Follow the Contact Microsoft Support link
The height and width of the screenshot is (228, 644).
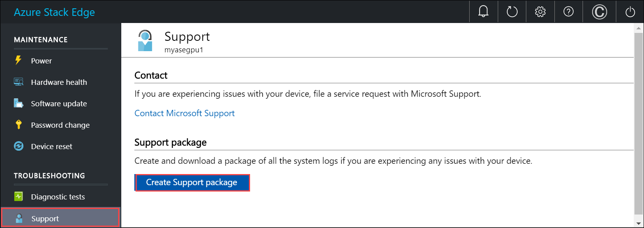click(184, 113)
